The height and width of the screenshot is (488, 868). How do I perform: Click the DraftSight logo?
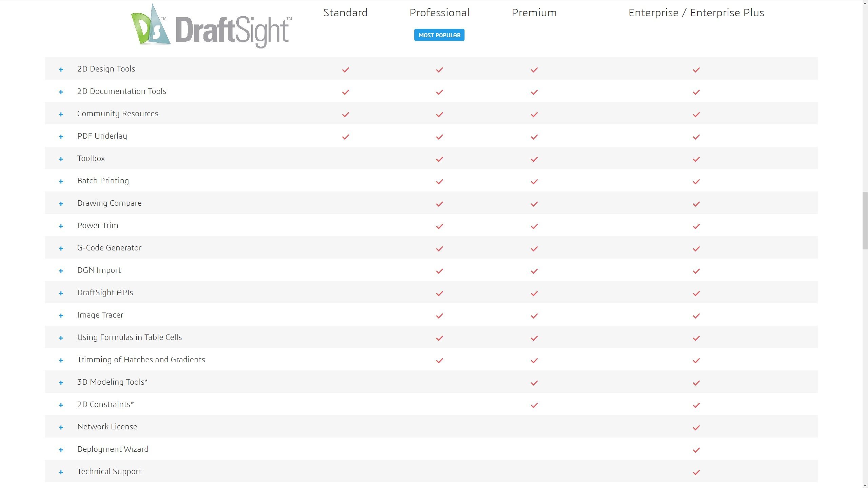211,26
